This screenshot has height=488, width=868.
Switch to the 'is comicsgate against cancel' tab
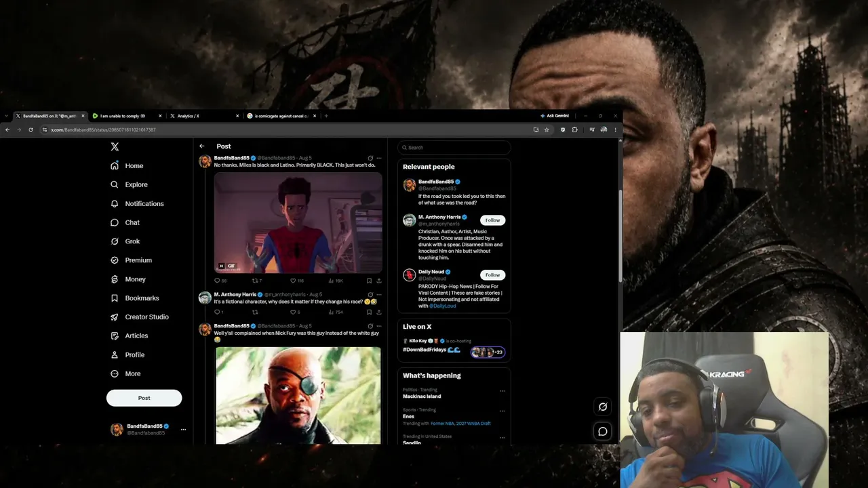(x=281, y=116)
